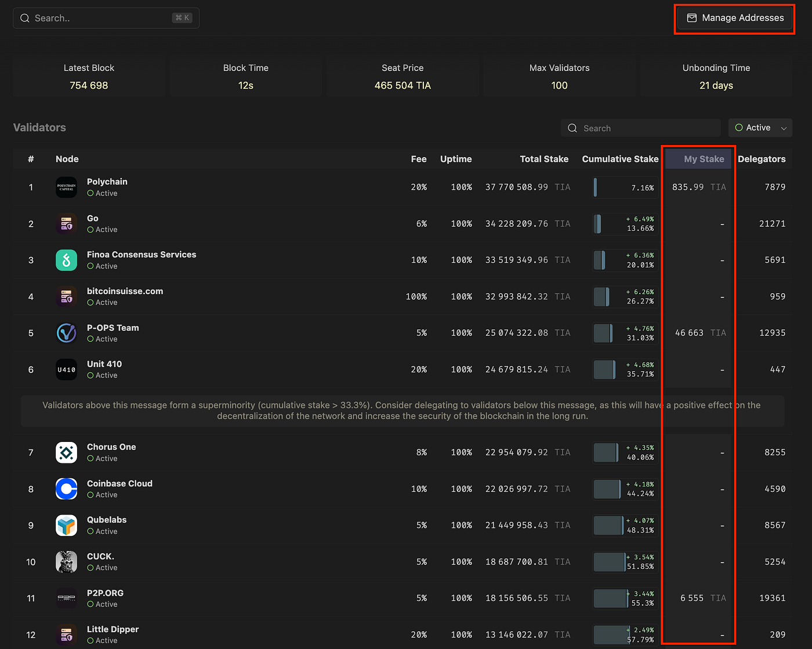
Task: Open the Finoa Consensus Services name link
Action: 142,255
